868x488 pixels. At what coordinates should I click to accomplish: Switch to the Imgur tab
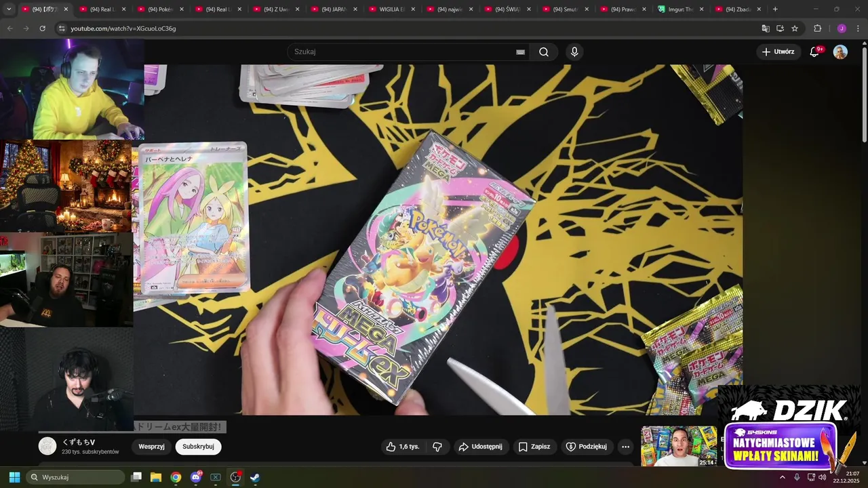tap(681, 9)
